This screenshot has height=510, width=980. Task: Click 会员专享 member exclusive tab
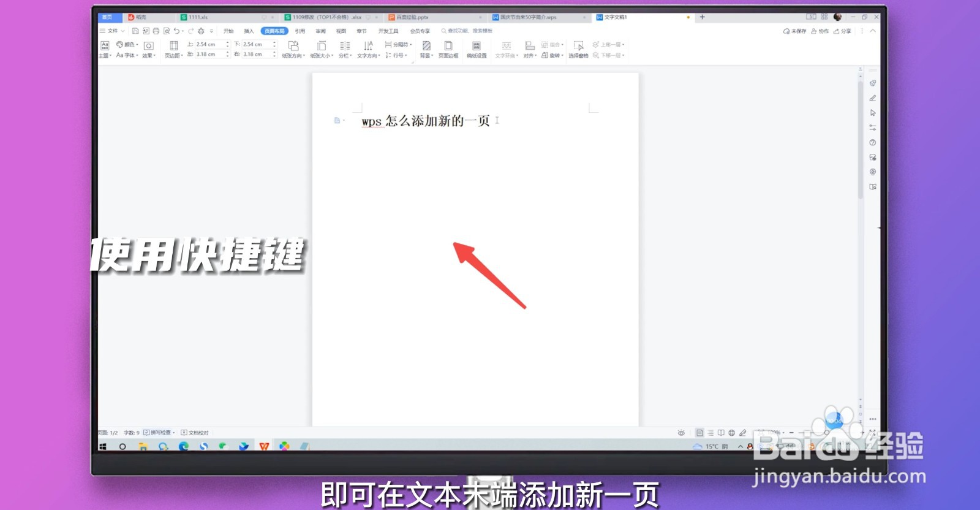pos(420,31)
